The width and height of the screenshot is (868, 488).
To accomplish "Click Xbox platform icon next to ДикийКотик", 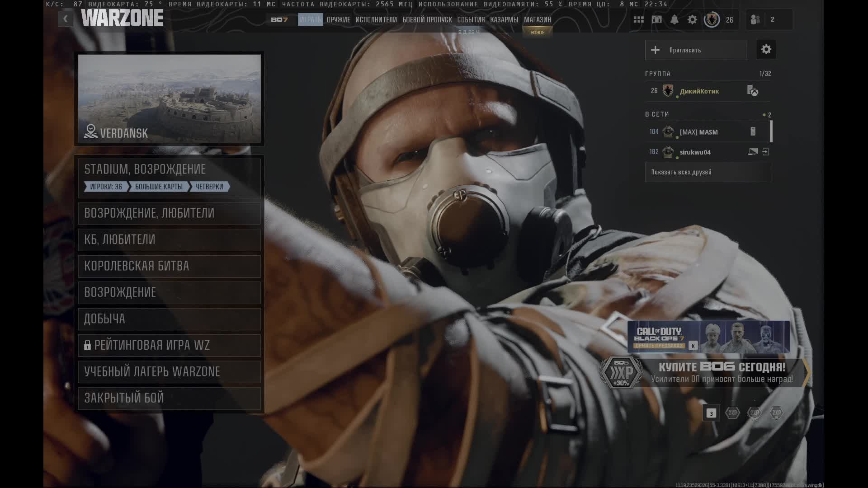I will [754, 91].
